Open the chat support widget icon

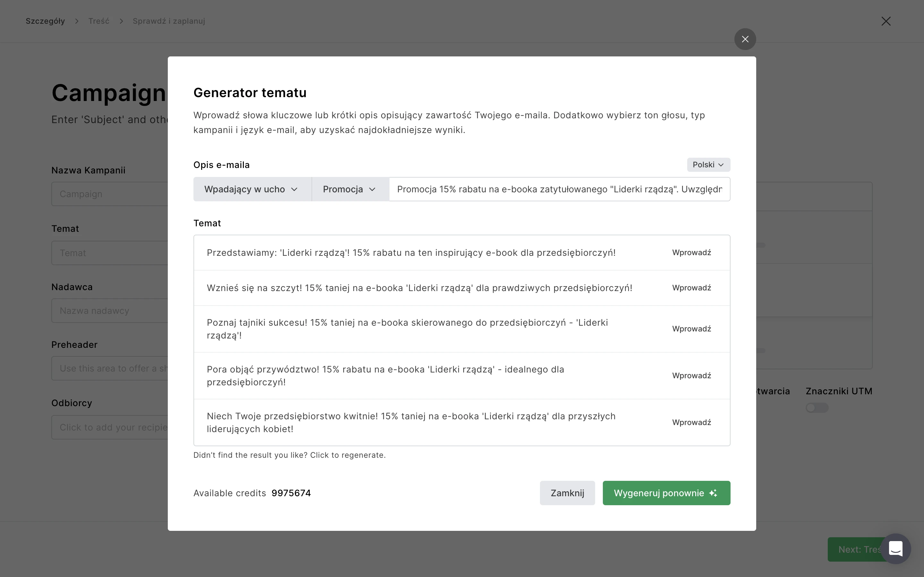895,549
